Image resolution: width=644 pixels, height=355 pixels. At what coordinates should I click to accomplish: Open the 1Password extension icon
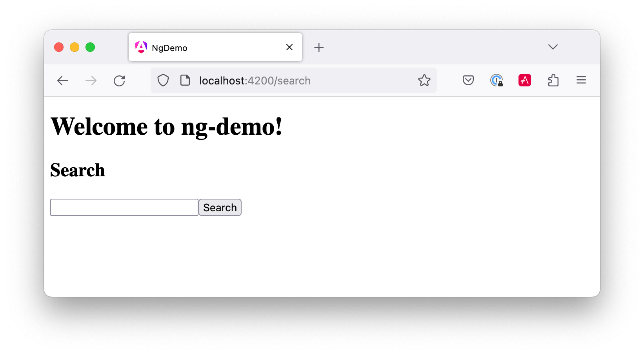click(x=497, y=81)
